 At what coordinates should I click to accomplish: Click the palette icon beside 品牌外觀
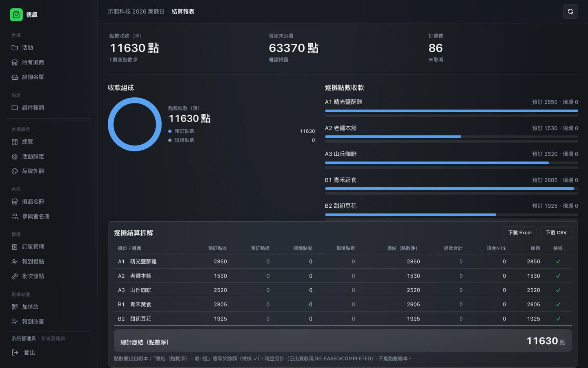[x=15, y=171]
